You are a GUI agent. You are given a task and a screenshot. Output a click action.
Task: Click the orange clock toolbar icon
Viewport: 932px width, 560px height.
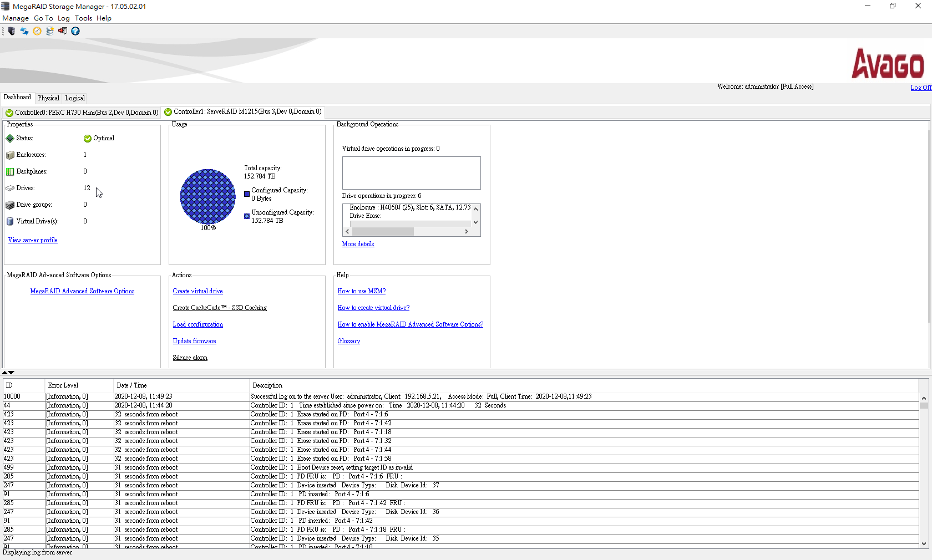(x=37, y=31)
